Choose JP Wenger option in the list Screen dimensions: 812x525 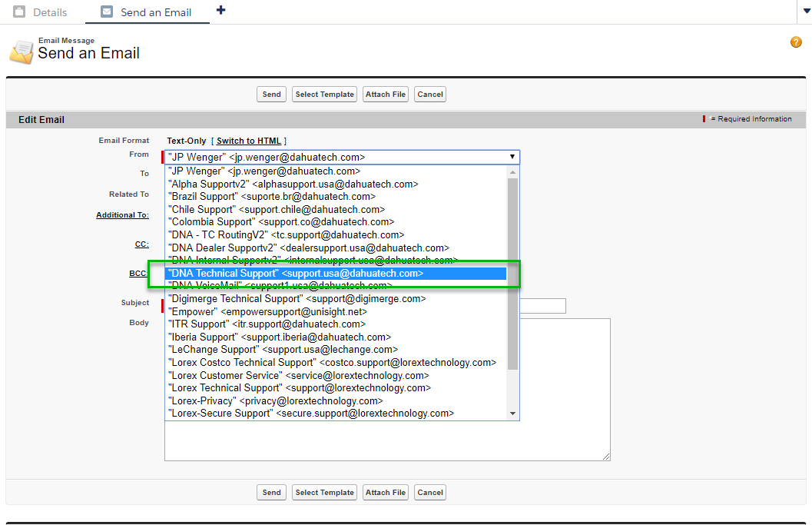click(336, 171)
